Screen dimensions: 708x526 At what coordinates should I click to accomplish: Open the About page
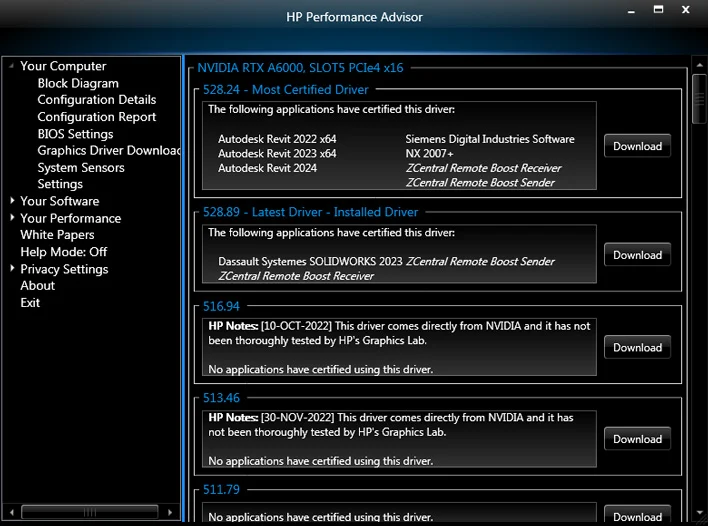point(37,286)
